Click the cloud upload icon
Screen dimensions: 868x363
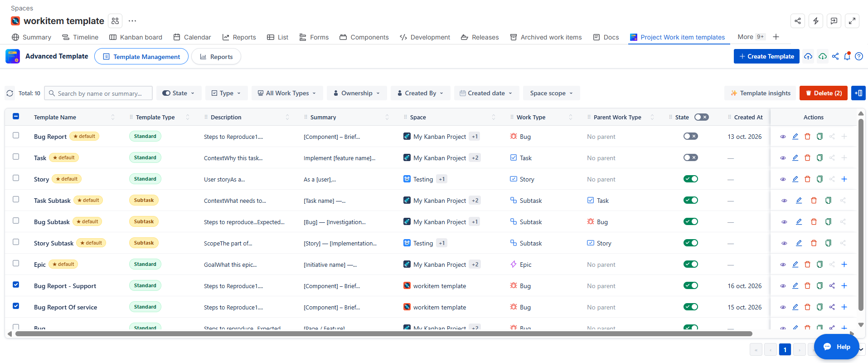(808, 56)
